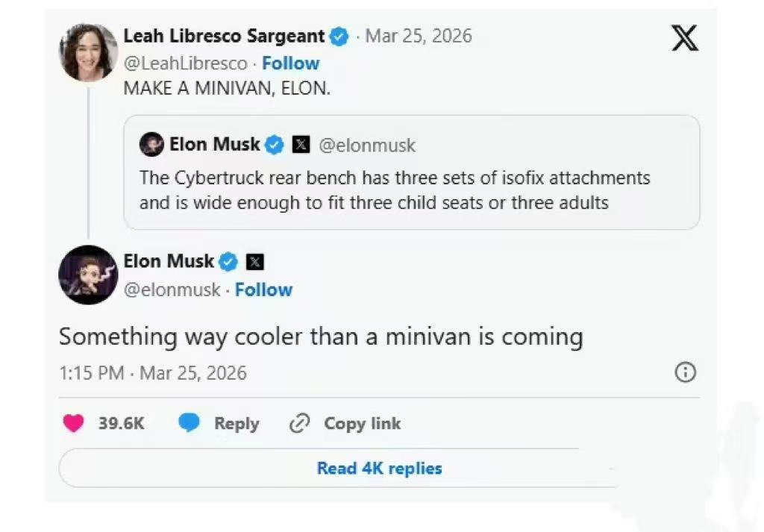Open the tweet info icon

684,372
